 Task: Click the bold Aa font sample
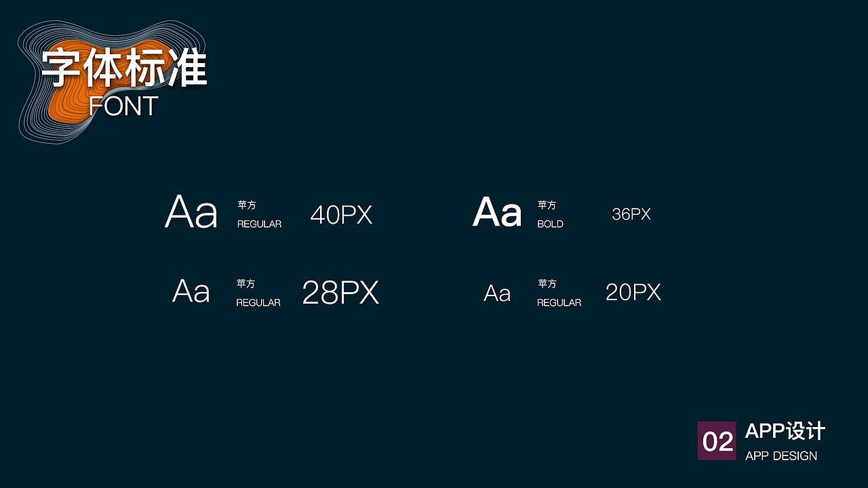coord(497,212)
